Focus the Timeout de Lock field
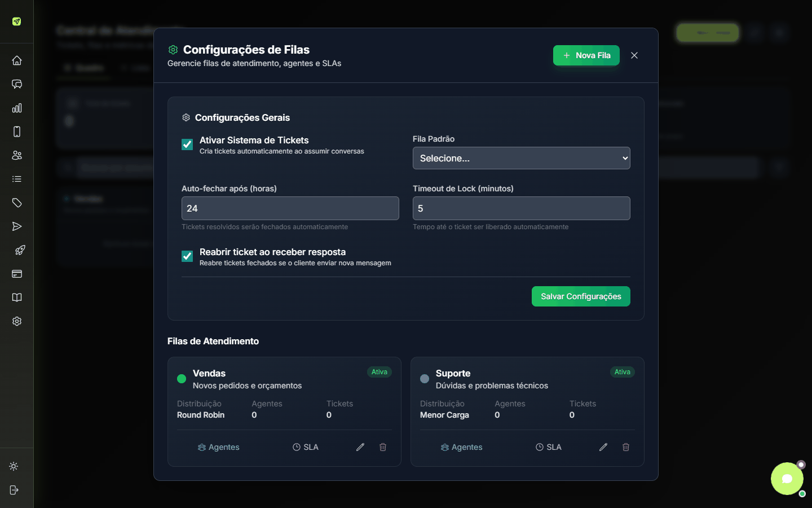The image size is (812, 508). point(522,208)
